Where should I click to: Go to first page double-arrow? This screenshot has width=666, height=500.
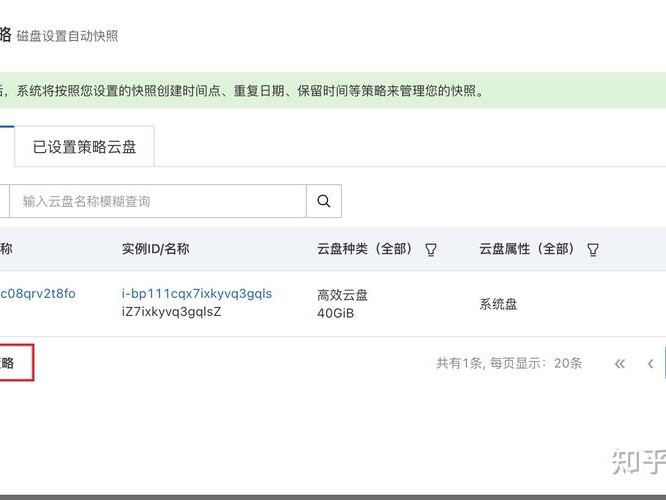pyautogui.click(x=620, y=364)
